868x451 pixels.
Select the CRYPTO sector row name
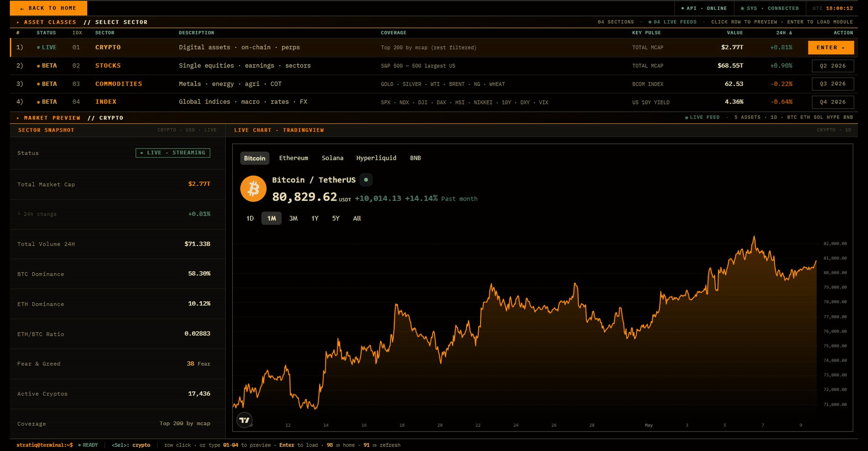coord(108,47)
